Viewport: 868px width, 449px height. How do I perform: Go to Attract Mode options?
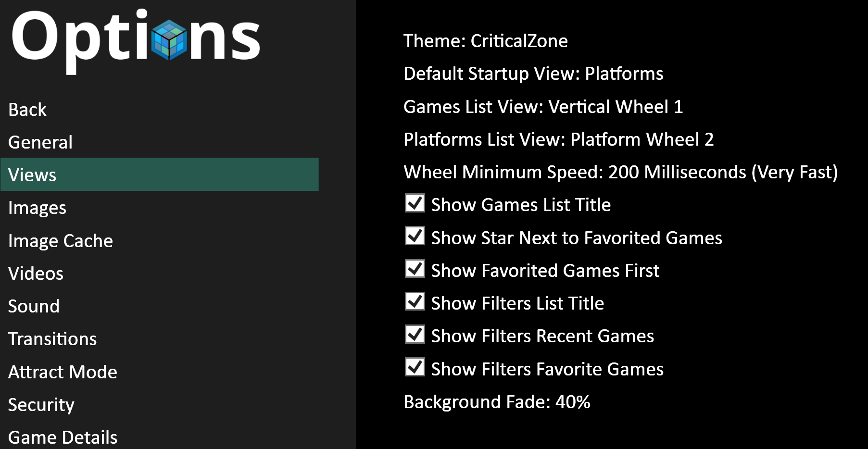point(63,372)
